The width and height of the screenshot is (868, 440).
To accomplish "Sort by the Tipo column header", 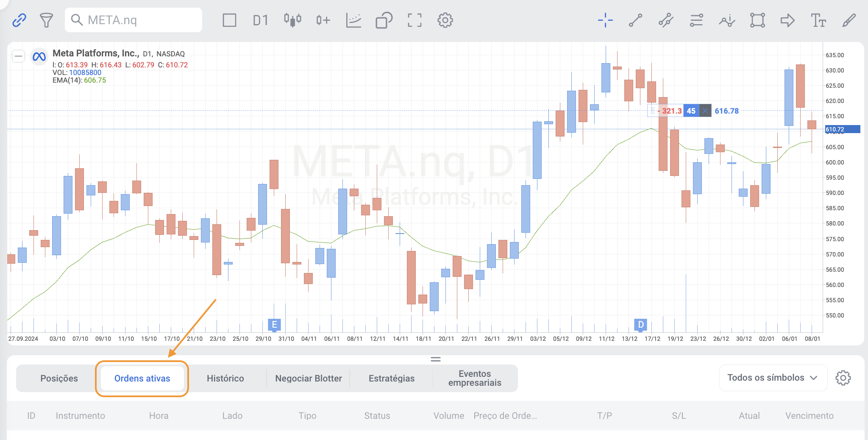I will (307, 416).
